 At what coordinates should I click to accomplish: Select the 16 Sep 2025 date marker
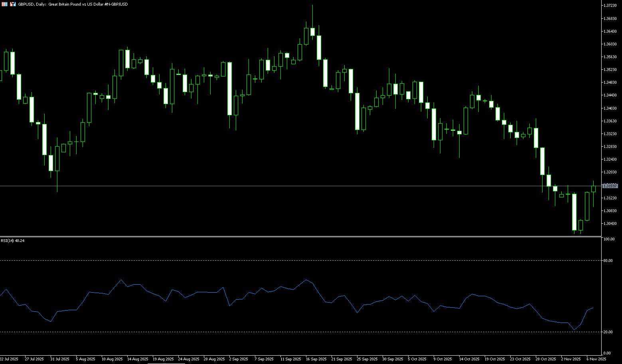click(x=316, y=359)
